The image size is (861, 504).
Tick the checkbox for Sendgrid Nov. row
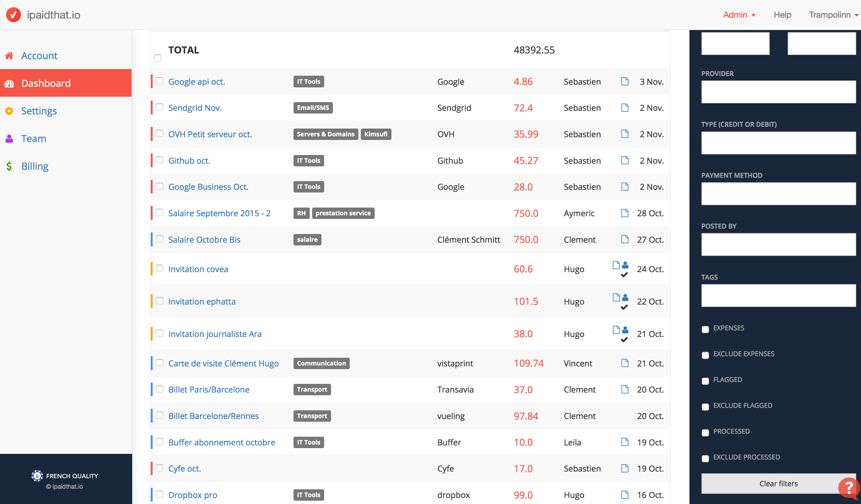point(160,107)
